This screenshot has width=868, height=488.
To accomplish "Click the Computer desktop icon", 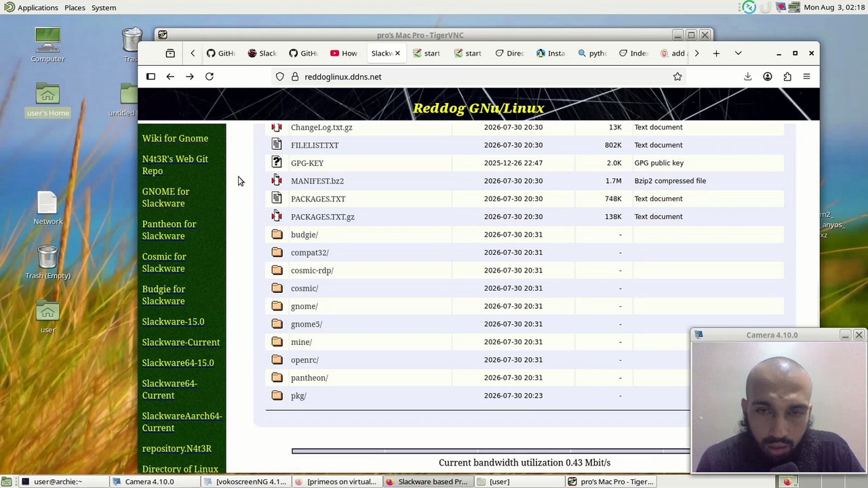I will (47, 45).
